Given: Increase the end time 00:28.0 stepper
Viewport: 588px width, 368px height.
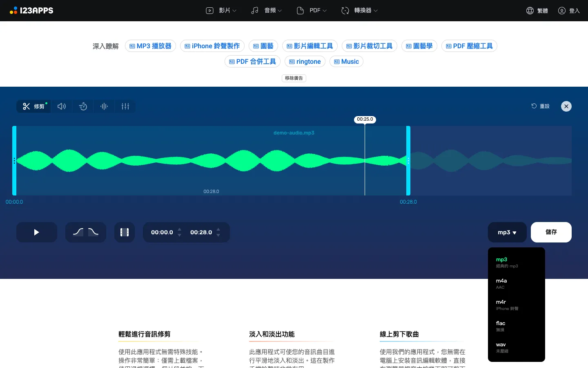Looking at the screenshot, I should tap(218, 229).
